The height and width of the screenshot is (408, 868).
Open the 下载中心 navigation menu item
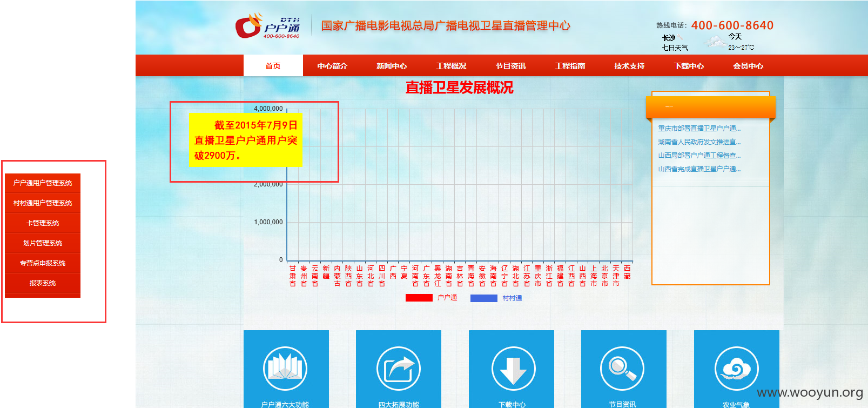point(689,66)
